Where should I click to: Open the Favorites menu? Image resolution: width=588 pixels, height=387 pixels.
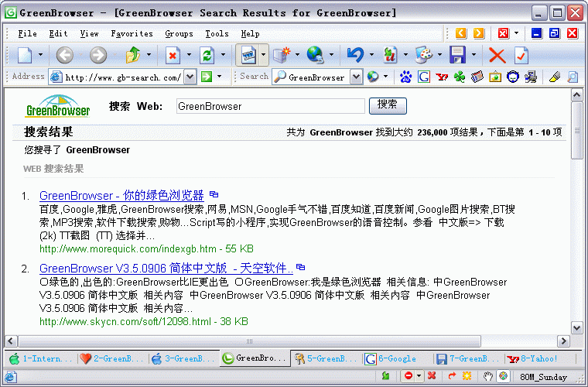132,34
